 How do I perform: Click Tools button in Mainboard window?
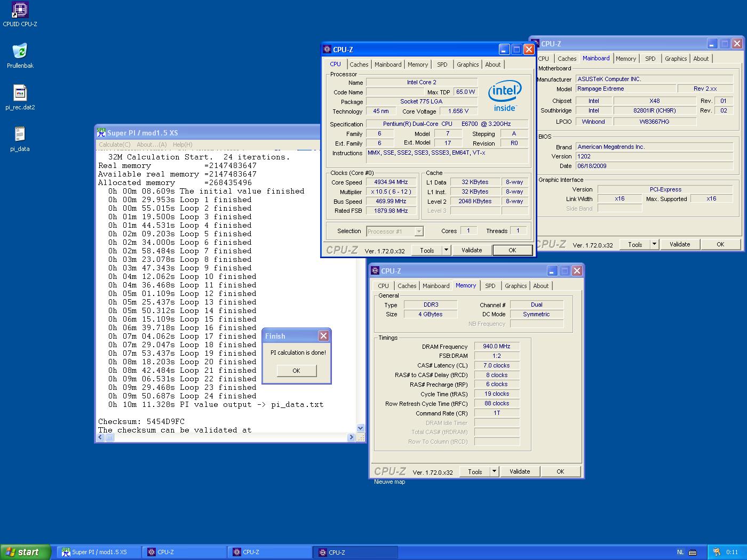tap(635, 244)
